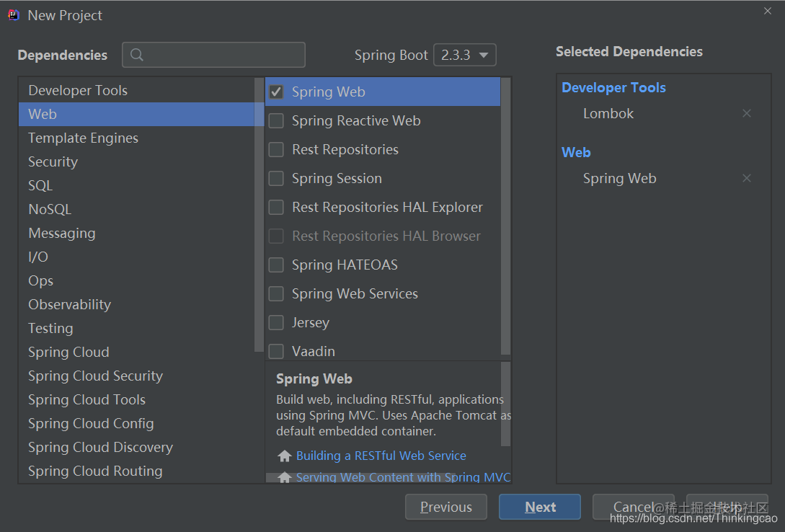Open the Building a RESTful Web Service link
785x532 pixels.
(380, 456)
